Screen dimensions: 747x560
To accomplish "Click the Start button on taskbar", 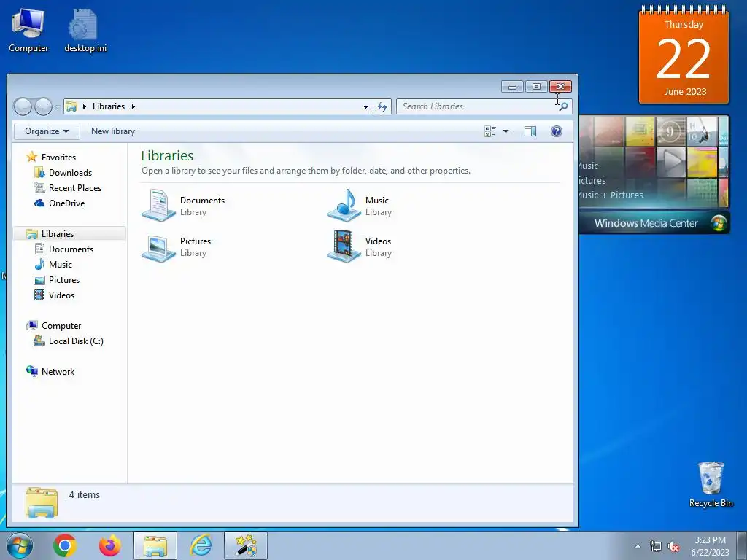I will (20, 545).
